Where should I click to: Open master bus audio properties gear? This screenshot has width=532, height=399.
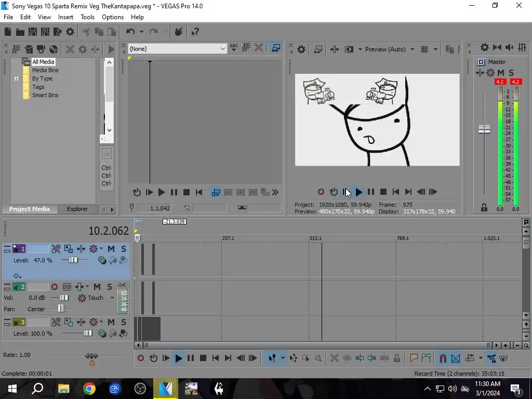pos(485,47)
